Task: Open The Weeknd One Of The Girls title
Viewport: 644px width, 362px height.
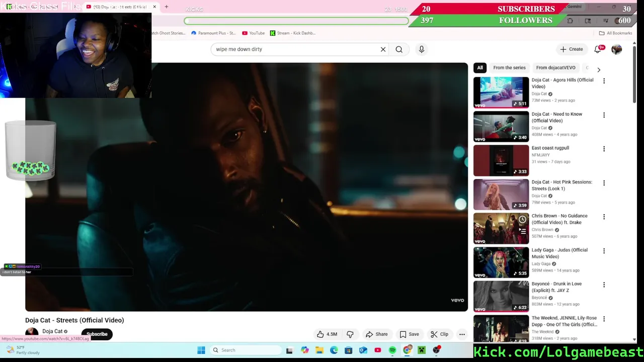Action: tap(565, 321)
